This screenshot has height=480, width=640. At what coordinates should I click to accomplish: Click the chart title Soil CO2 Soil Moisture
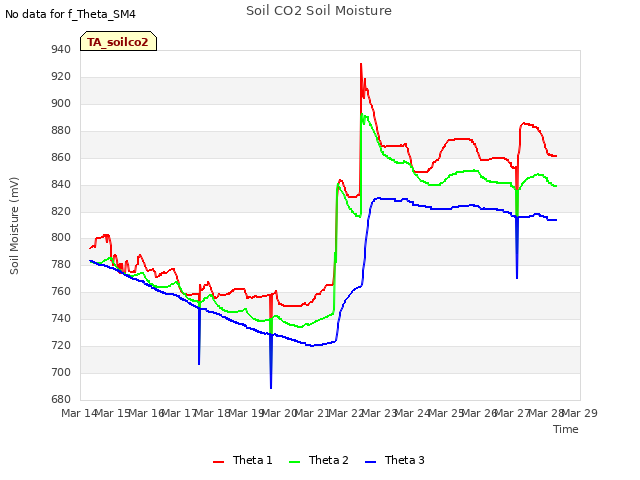point(319,11)
